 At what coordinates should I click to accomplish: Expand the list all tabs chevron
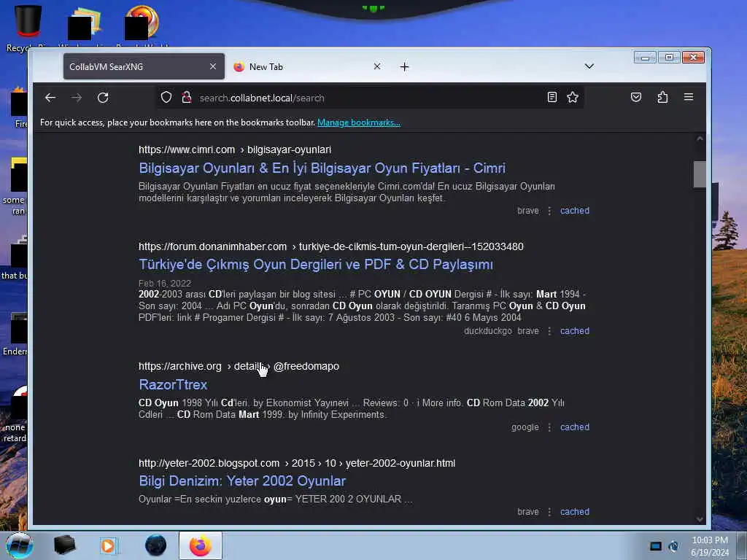[589, 66]
